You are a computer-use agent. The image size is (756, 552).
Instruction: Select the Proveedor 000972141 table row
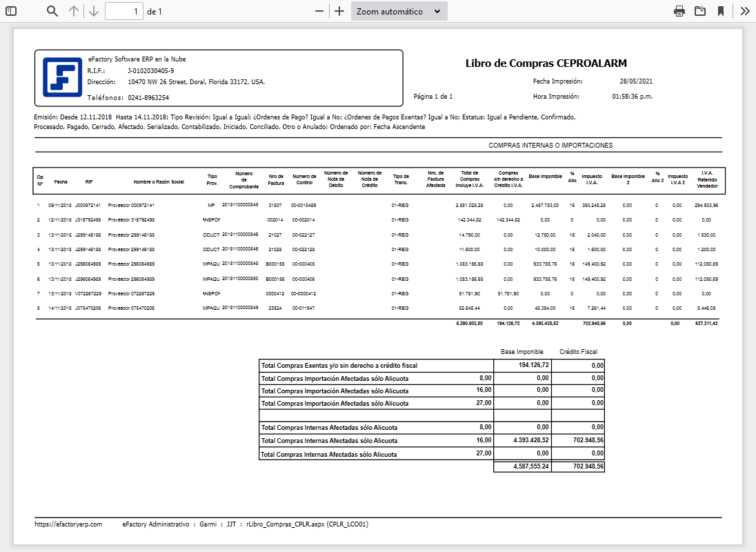click(131, 206)
